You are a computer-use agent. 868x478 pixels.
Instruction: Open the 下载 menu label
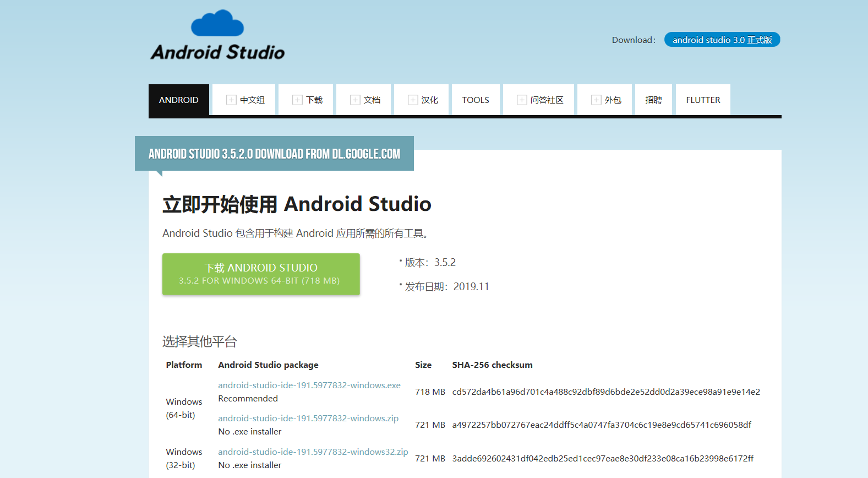(x=314, y=100)
